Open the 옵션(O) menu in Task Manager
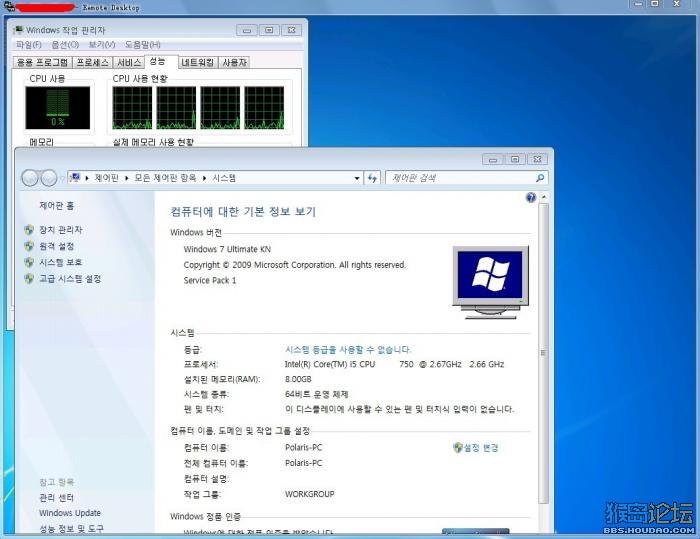The height and width of the screenshot is (539, 700). 65,45
